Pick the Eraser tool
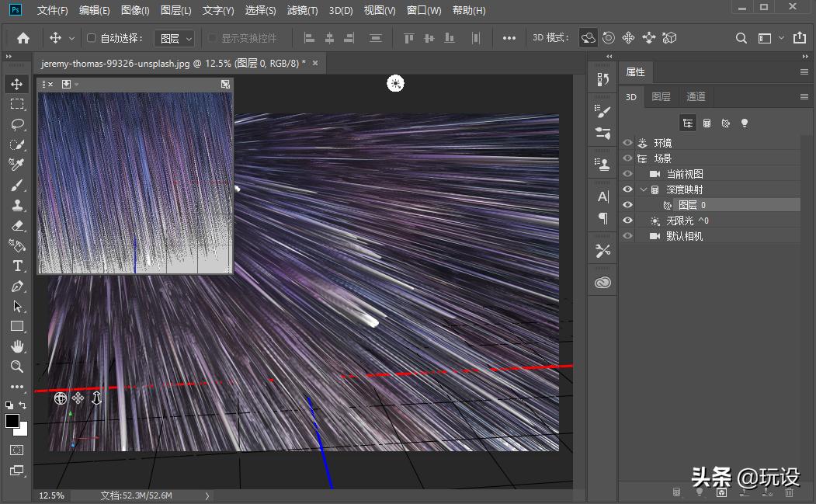The height and width of the screenshot is (504, 816). [17, 225]
